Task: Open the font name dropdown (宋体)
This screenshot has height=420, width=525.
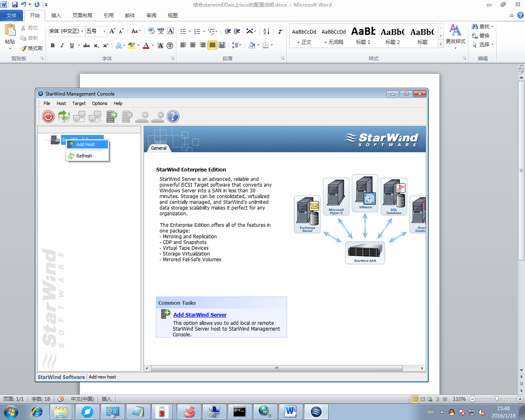Action: [82, 31]
